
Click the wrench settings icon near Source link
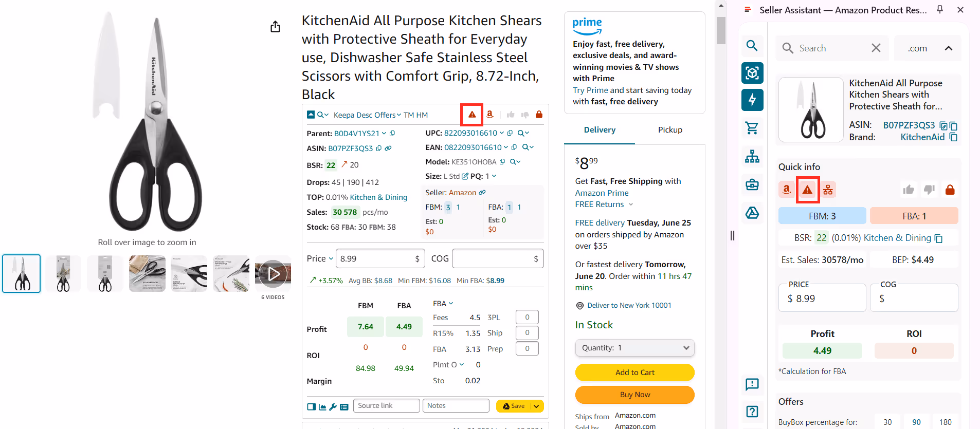point(333,406)
